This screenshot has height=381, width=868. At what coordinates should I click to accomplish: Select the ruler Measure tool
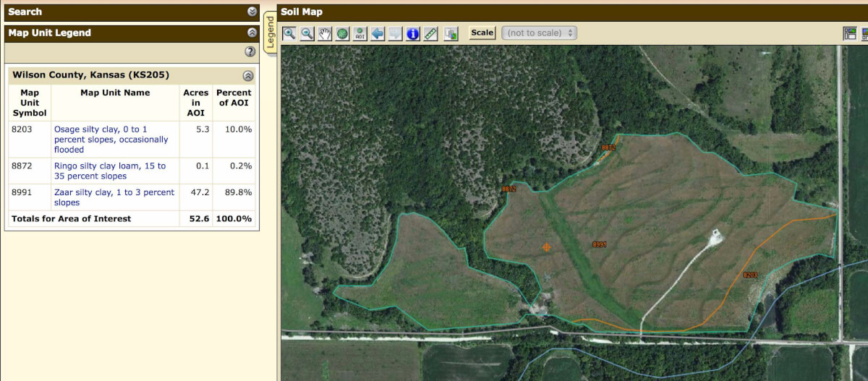click(x=430, y=33)
